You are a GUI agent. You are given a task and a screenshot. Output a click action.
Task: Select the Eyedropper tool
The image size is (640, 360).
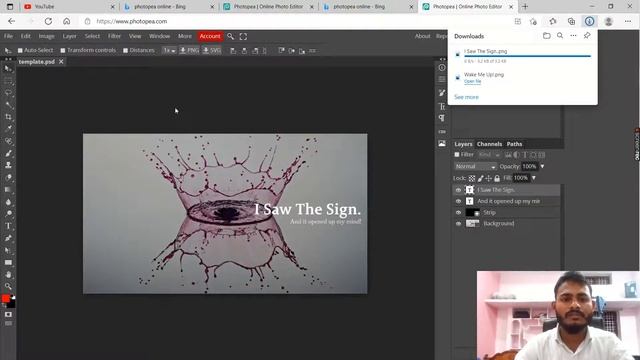(x=8, y=129)
